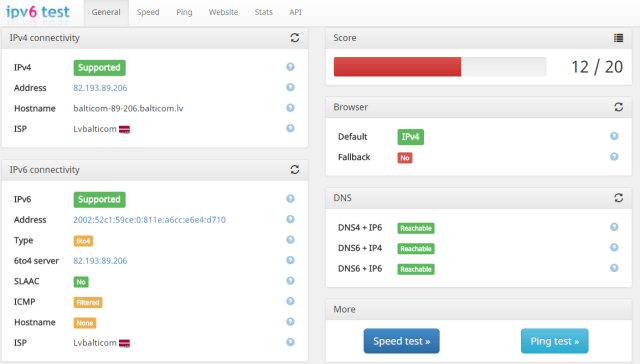640x364 pixels.
Task: Click help icon for IPv6 ISP row
Action: click(290, 342)
